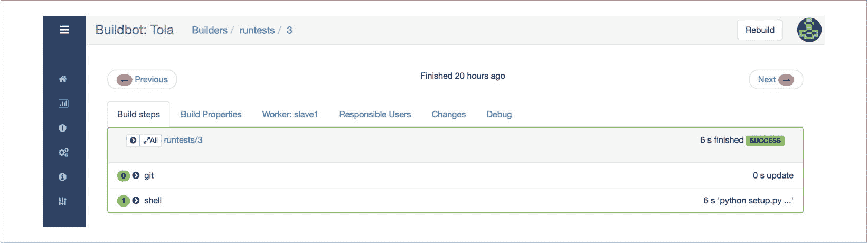
Task: Go to the Next build
Action: [x=775, y=80]
